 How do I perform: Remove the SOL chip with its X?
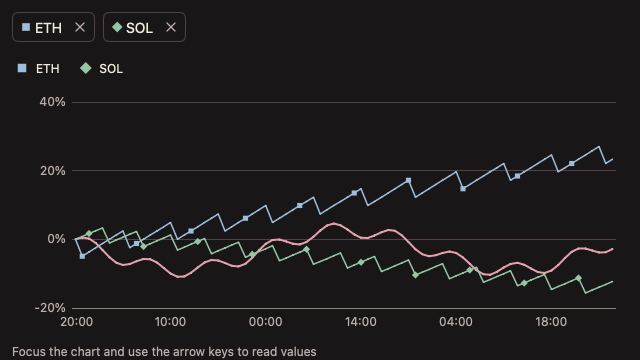[171, 27]
